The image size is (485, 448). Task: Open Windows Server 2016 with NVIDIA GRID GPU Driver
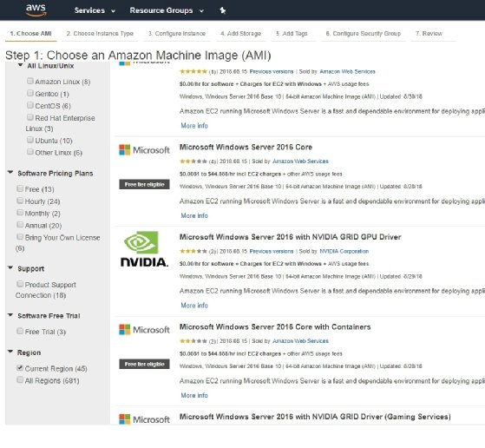[290, 237]
